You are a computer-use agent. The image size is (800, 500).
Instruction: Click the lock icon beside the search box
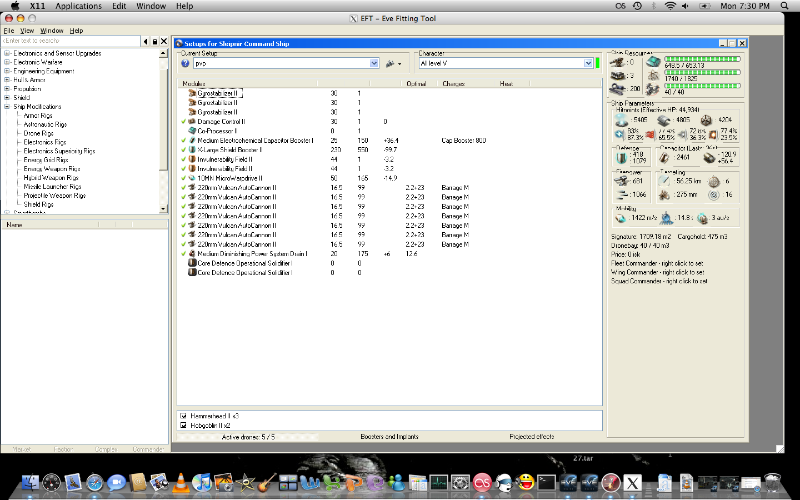[x=155, y=41]
